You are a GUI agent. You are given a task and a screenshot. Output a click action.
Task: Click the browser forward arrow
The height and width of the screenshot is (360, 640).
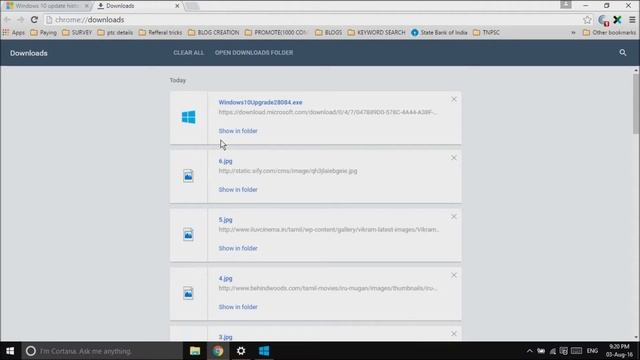[20, 20]
